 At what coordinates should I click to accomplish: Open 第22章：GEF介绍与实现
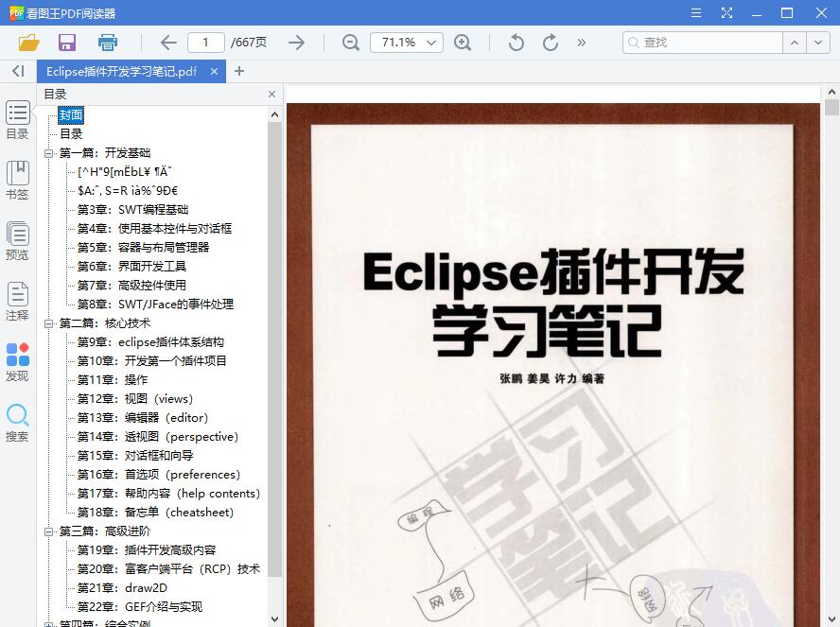click(140, 606)
